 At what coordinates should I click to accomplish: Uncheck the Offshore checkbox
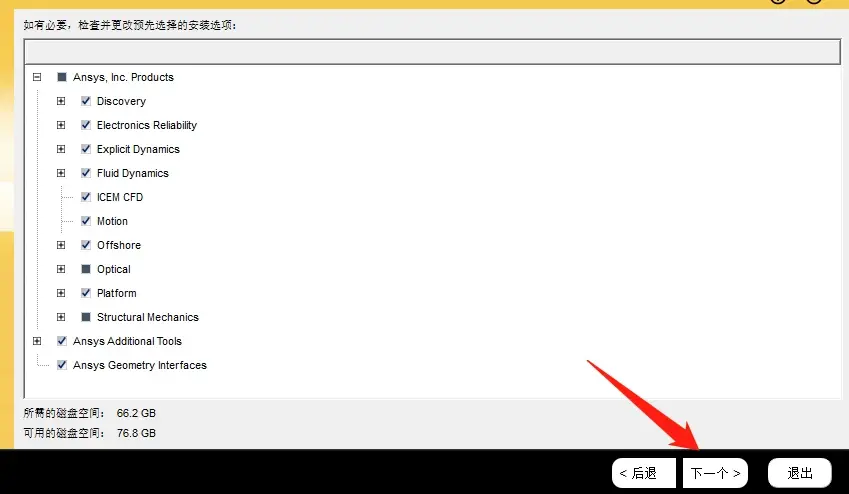pyautogui.click(x=86, y=245)
